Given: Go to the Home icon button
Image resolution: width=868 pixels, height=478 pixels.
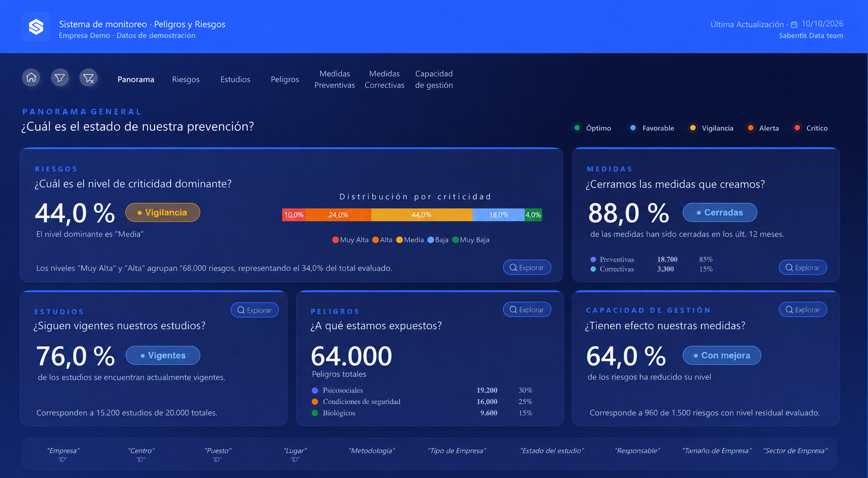Looking at the screenshot, I should point(31,78).
